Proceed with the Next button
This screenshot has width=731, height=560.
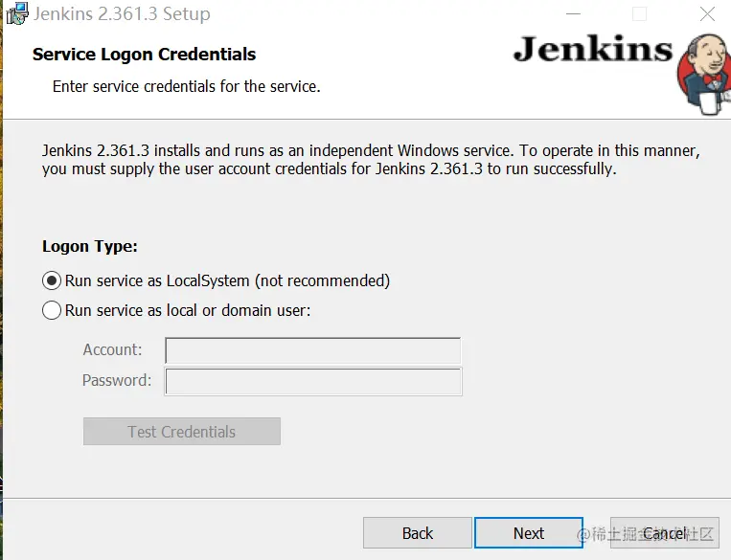[529, 532]
